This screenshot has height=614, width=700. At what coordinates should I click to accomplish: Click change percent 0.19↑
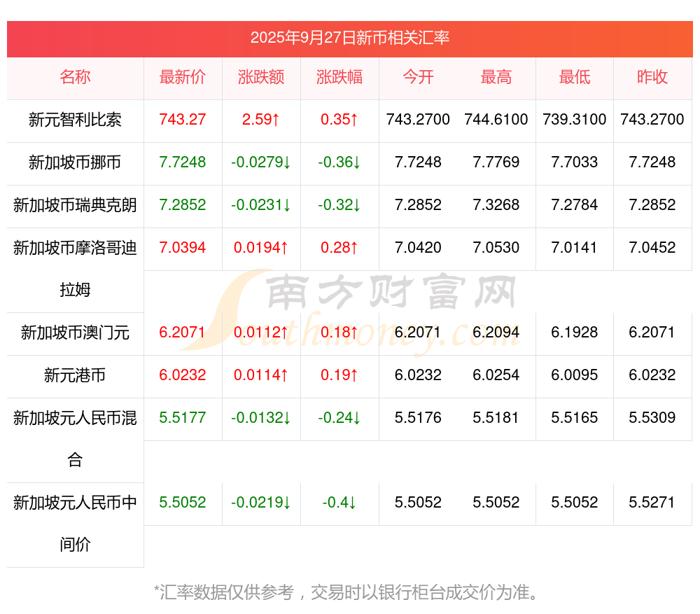click(339, 375)
